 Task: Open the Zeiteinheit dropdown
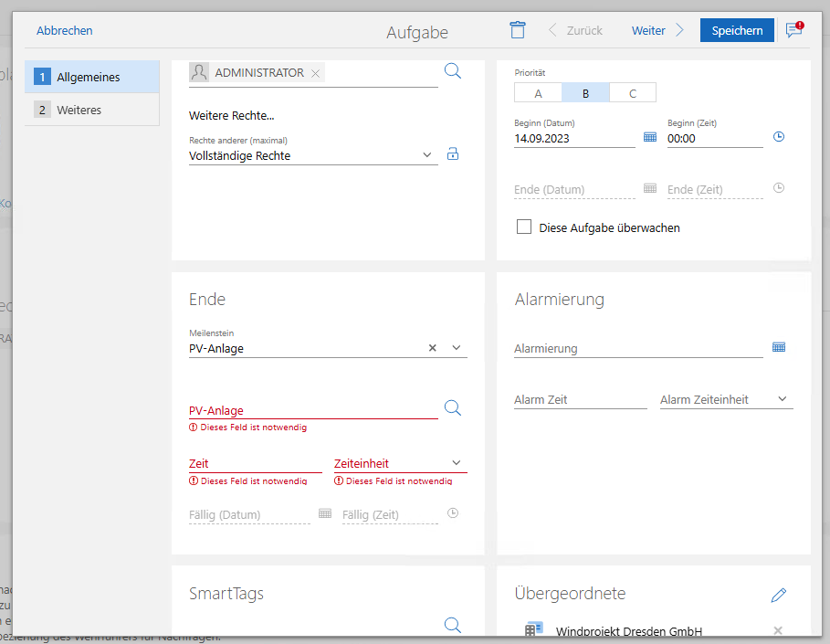tap(457, 463)
